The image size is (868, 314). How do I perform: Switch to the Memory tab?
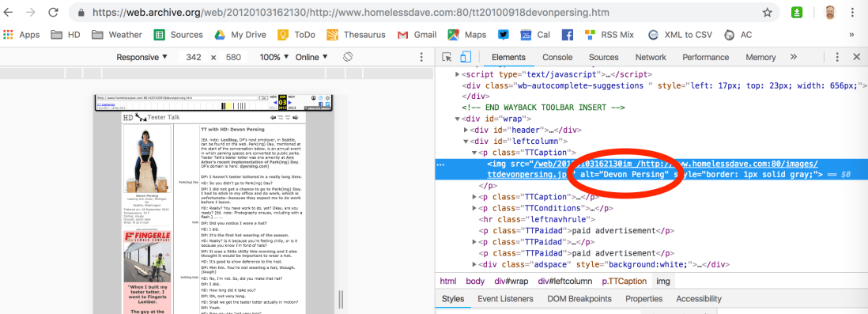(760, 57)
